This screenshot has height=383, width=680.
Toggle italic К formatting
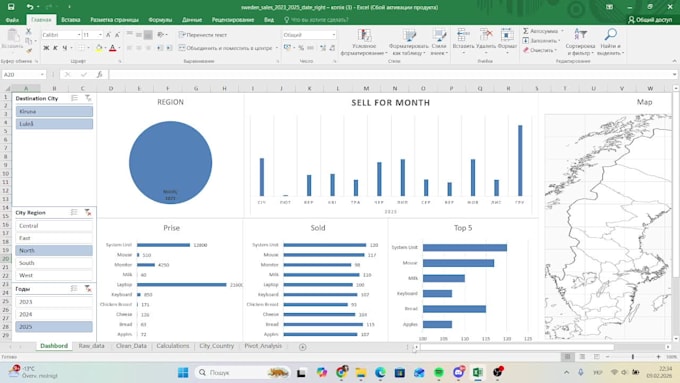56,48
